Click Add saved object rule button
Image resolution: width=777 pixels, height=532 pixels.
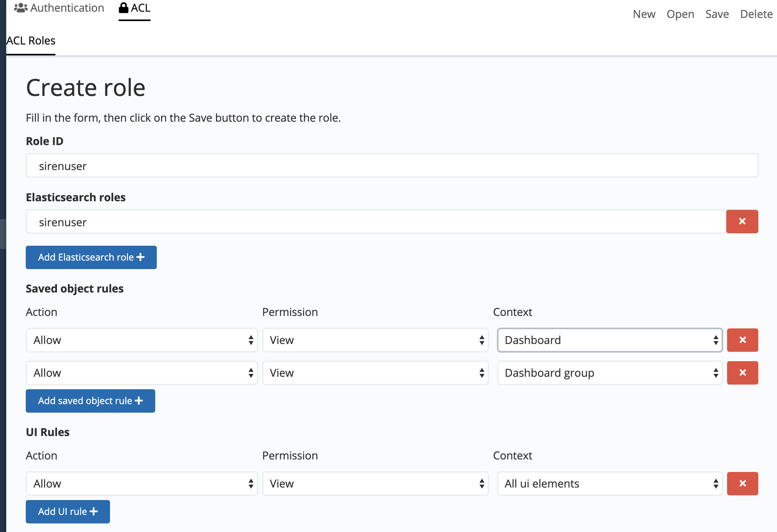pyautogui.click(x=90, y=401)
